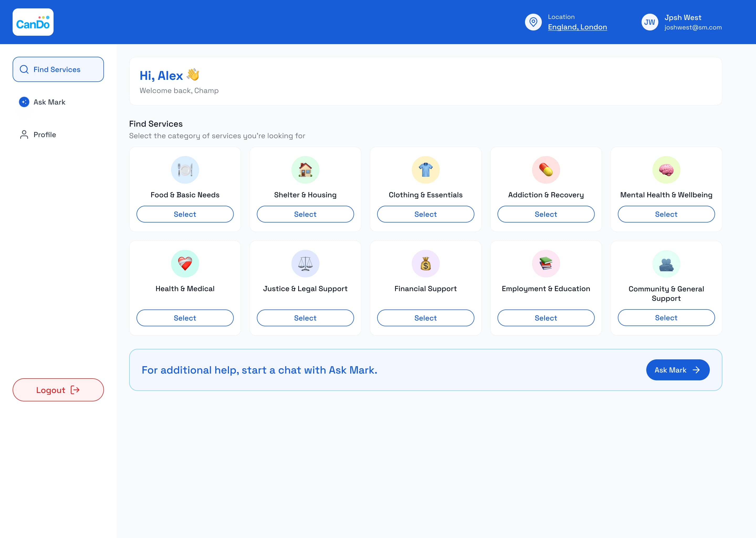Click the Health & Medical heart icon
The image size is (756, 538).
click(185, 264)
